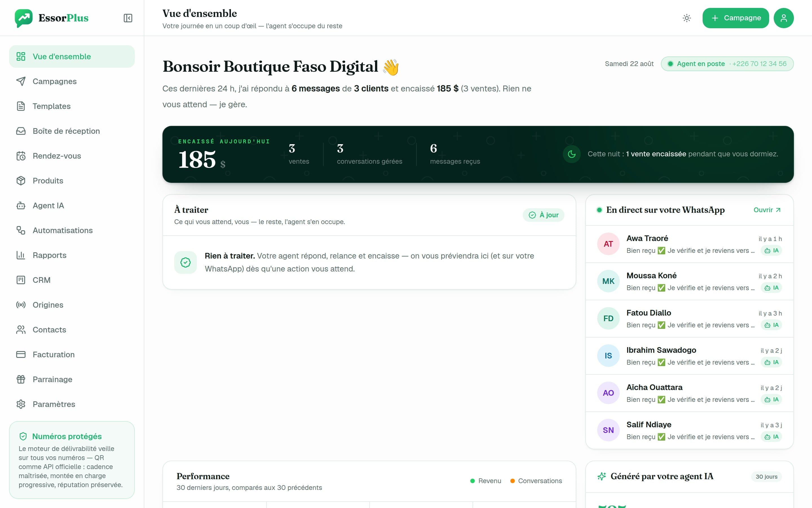Go to Campagnes section
812x508 pixels.
72,81
